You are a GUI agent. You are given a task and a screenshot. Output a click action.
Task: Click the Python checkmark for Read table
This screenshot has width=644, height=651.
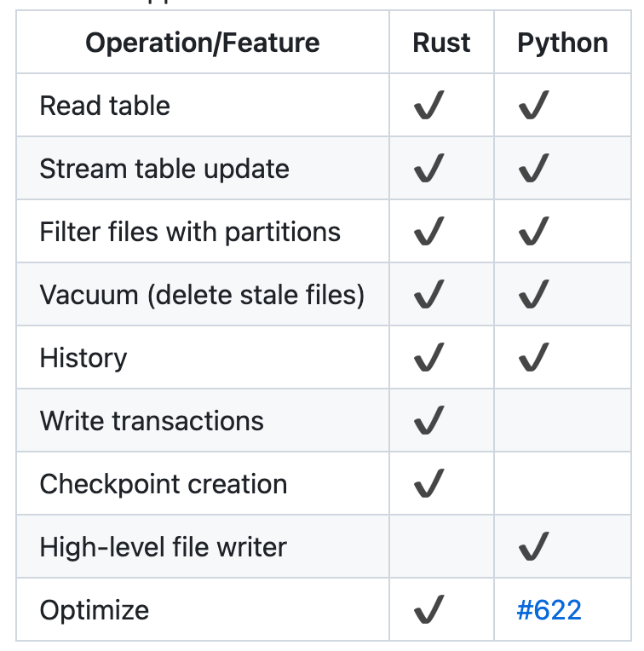pos(533,107)
